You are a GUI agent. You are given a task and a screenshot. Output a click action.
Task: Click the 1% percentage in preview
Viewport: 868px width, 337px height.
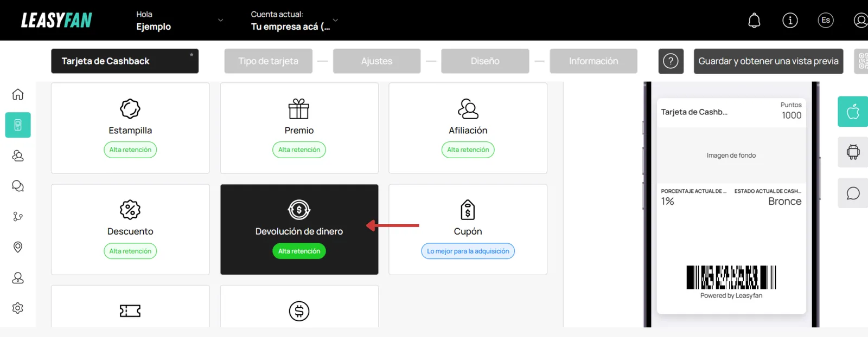point(667,202)
